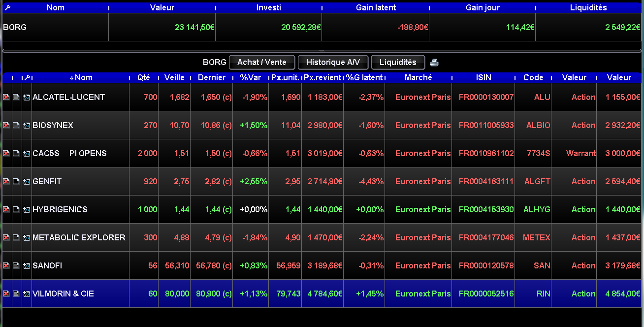Delete the METABOLIC EXPLORER row
The image size is (644, 327).
pyautogui.click(x=6, y=238)
